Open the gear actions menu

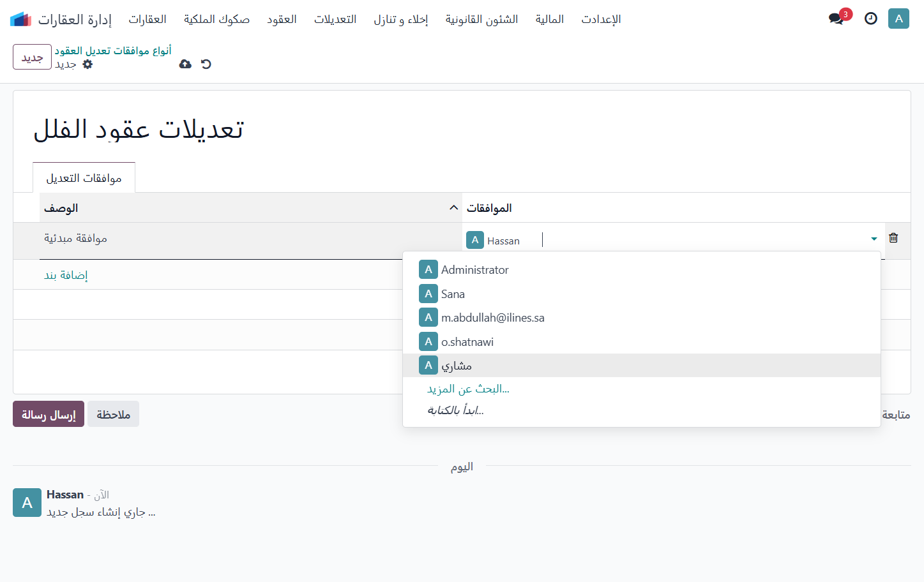pyautogui.click(x=87, y=64)
